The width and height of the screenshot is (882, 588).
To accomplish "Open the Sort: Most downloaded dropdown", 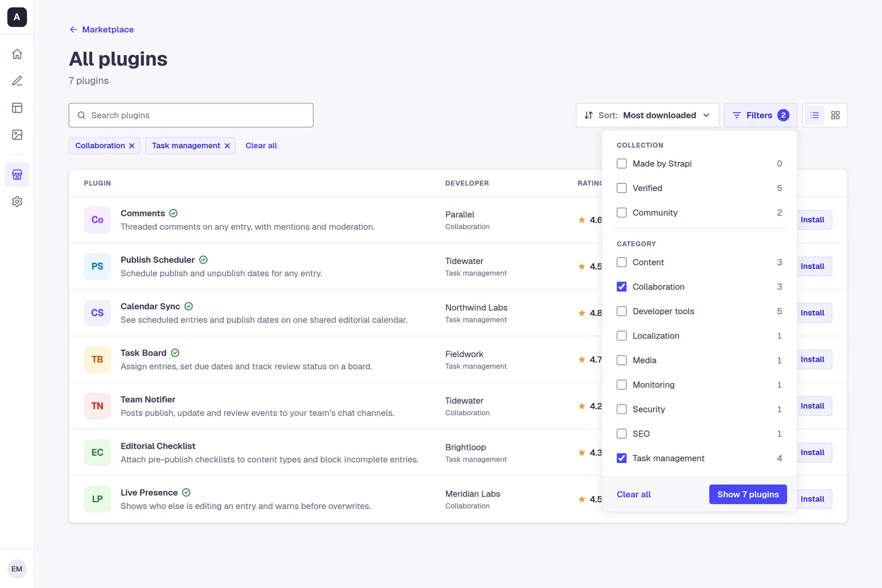I will tap(647, 115).
